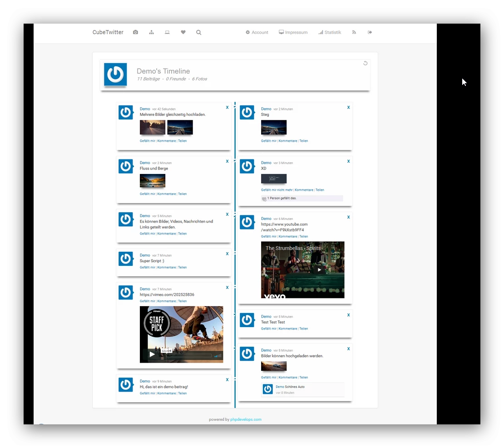Seek in the Vimeo progress bar
This screenshot has width=504, height=448.
(x=189, y=356)
